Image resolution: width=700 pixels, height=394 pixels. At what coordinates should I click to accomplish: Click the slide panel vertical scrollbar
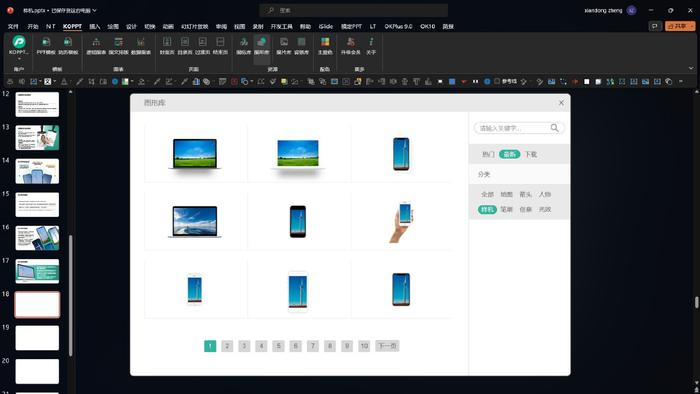point(71,294)
